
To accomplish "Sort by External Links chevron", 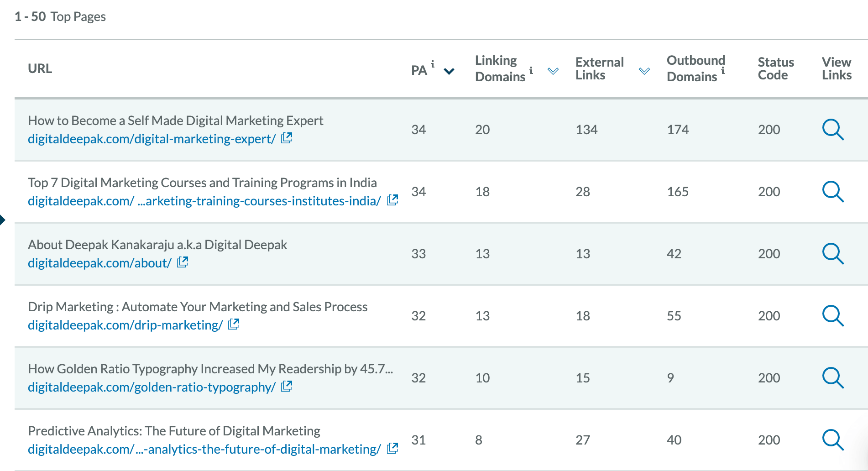I will 644,71.
